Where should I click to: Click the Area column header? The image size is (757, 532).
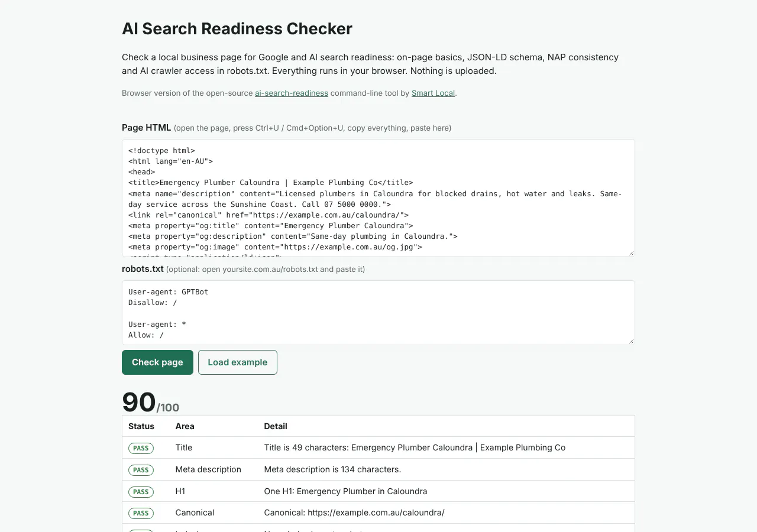click(x=185, y=426)
